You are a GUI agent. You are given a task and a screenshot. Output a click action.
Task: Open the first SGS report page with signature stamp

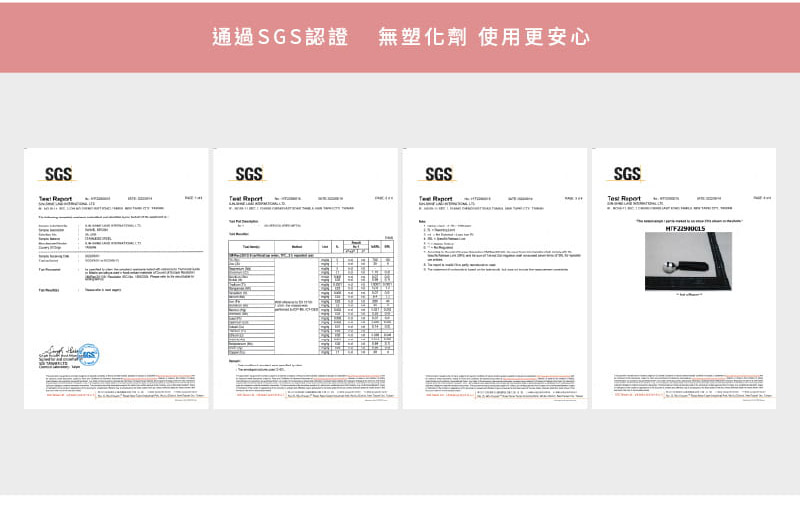click(x=116, y=278)
